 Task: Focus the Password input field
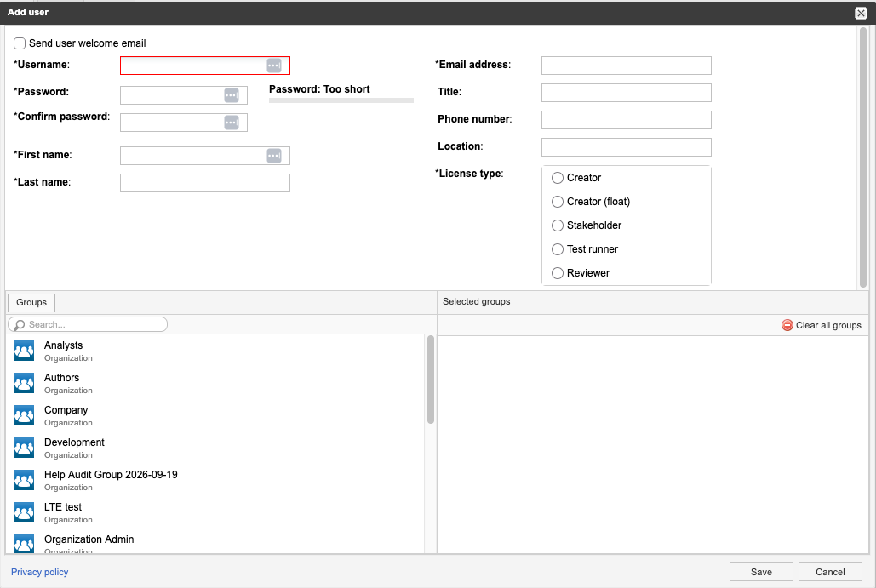click(x=184, y=95)
